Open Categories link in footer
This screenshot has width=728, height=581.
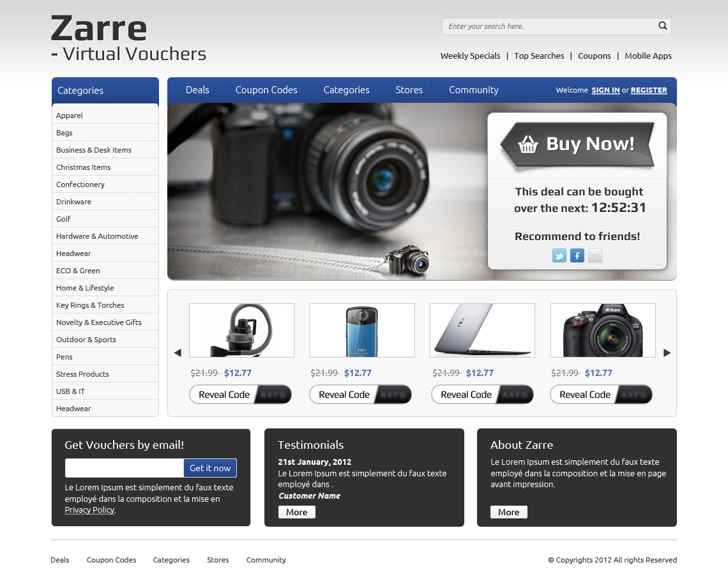tap(171, 560)
